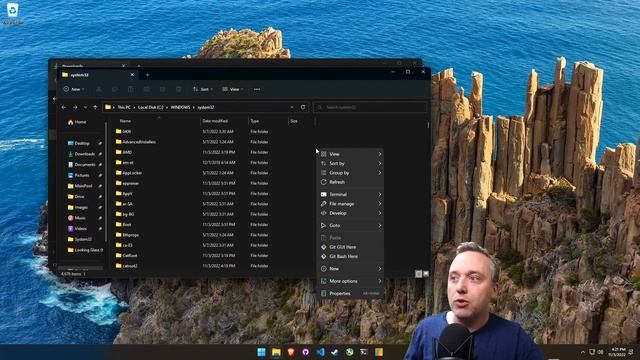Click the address bar refresh button

pyautogui.click(x=303, y=107)
